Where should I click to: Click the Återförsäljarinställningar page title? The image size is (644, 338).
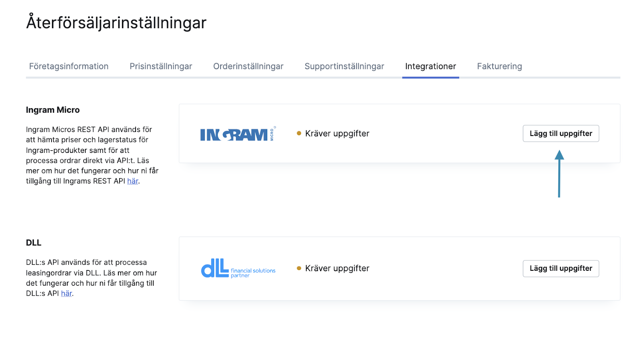(x=116, y=23)
